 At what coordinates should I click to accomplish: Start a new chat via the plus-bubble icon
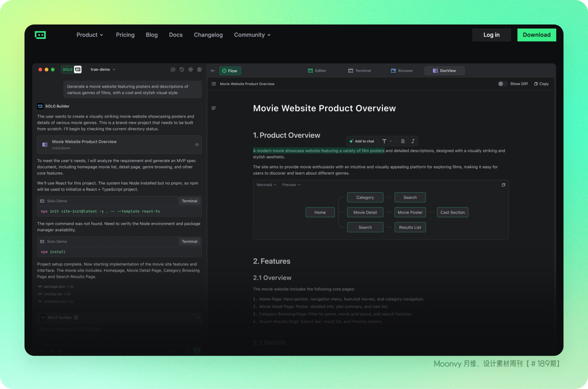click(x=173, y=70)
